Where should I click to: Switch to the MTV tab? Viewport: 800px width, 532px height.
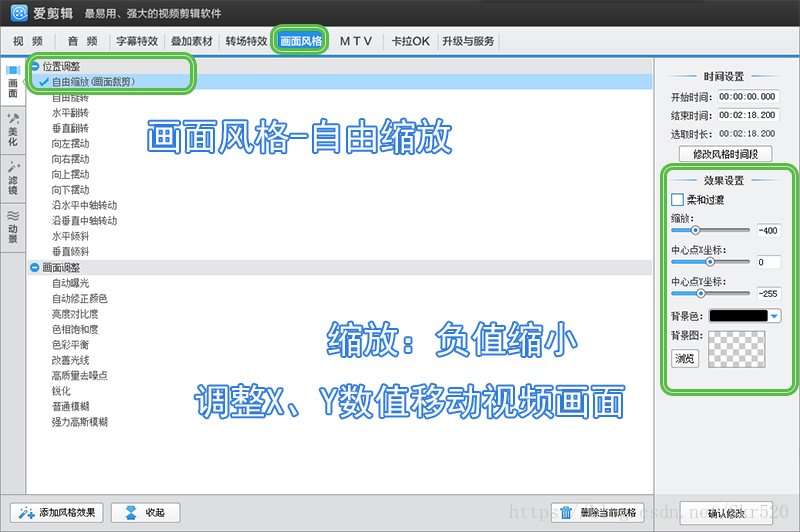coord(356,41)
